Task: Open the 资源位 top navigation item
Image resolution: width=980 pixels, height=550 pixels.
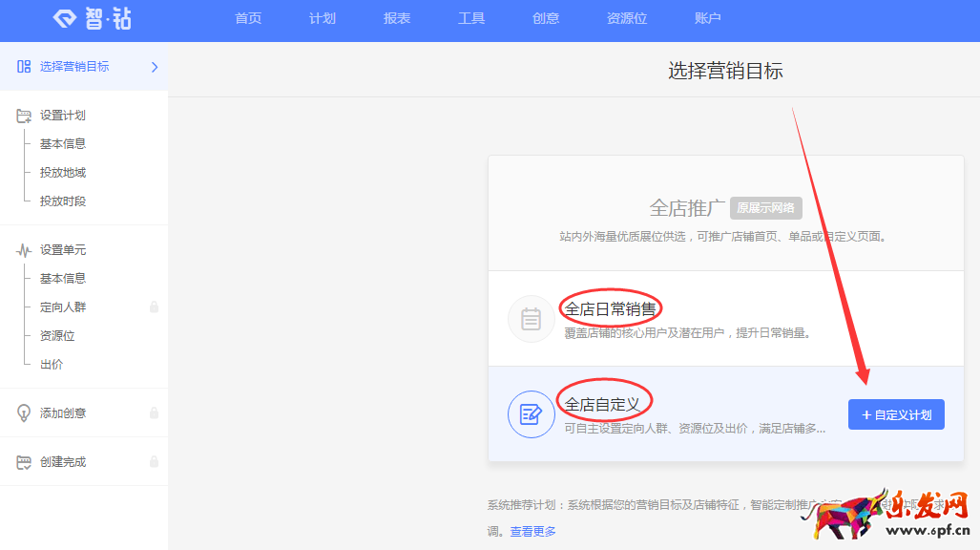Action: (627, 19)
